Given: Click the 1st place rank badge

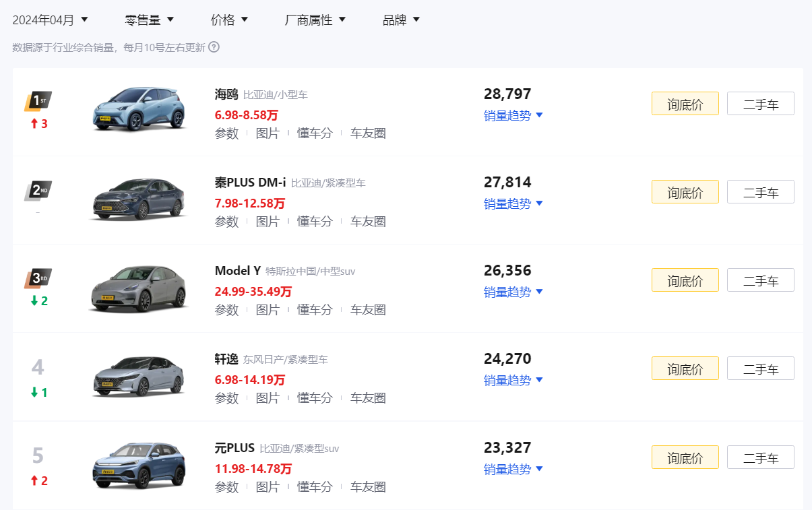Looking at the screenshot, I should pos(38,101).
